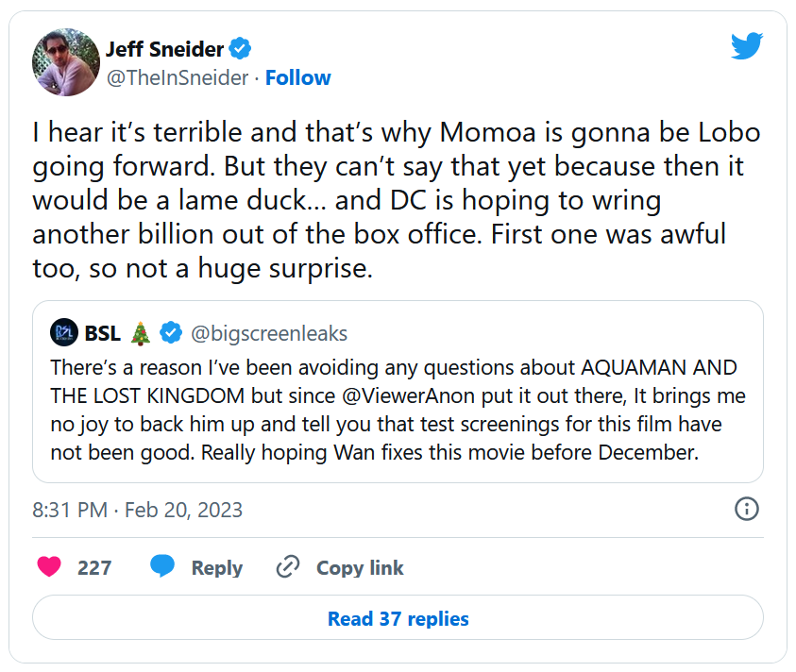Click the Reply text label
The image size is (796, 672).
click(x=216, y=568)
